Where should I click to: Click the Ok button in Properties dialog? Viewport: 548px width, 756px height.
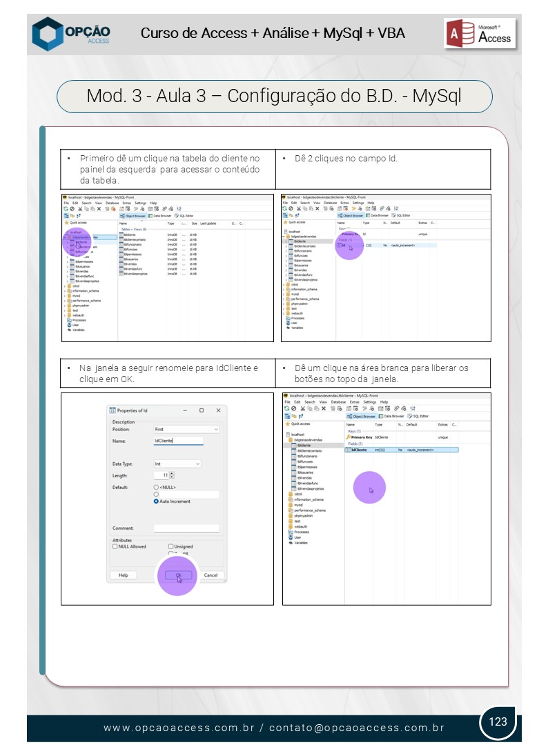pos(179,575)
